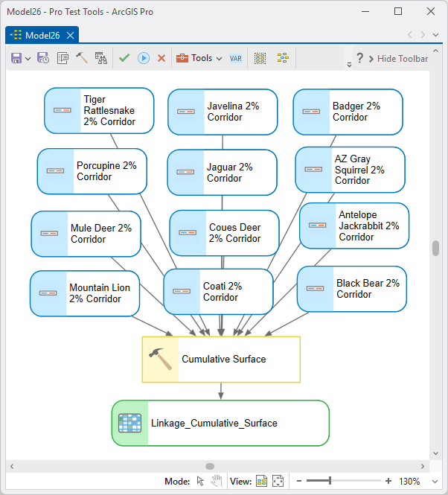Click the scroll right arrow
Screen dimensions: 448x495
coord(423,466)
